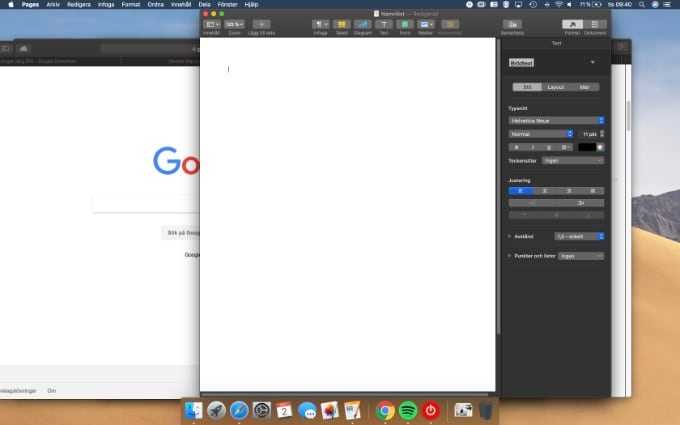Insert a shape with the Form icon
The width and height of the screenshot is (680, 425).
tap(405, 24)
